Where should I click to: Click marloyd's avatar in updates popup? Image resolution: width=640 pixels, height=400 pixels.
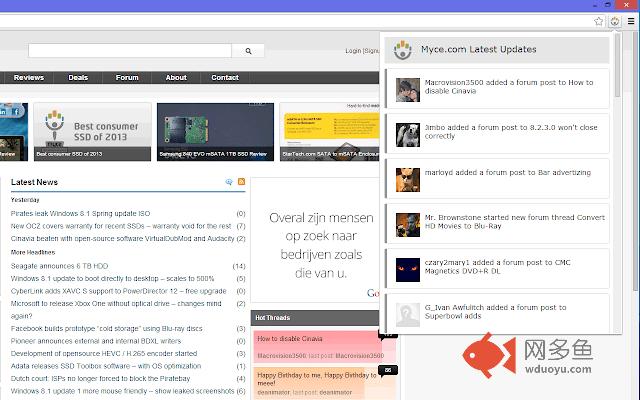tap(408, 180)
